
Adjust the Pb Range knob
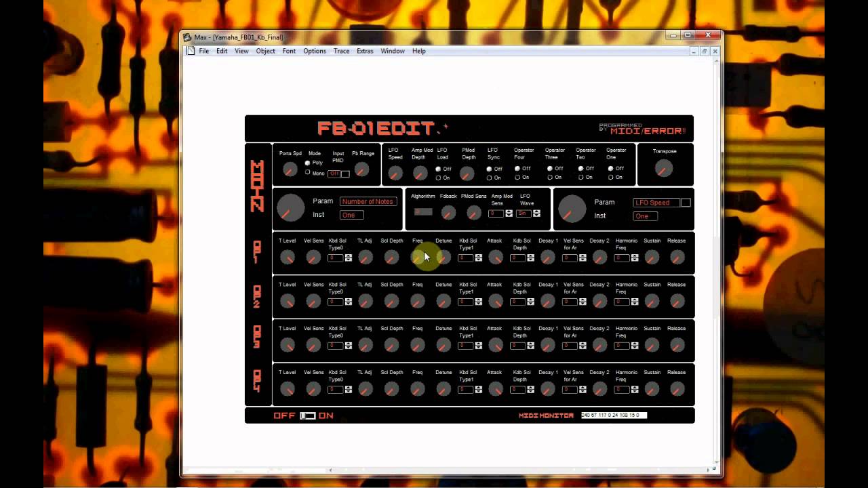click(x=362, y=169)
